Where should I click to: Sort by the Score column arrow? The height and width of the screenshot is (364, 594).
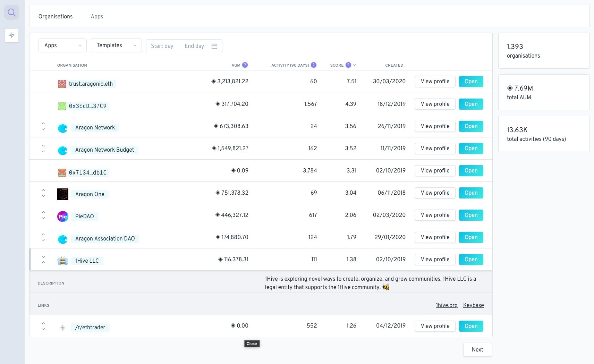tap(354, 65)
